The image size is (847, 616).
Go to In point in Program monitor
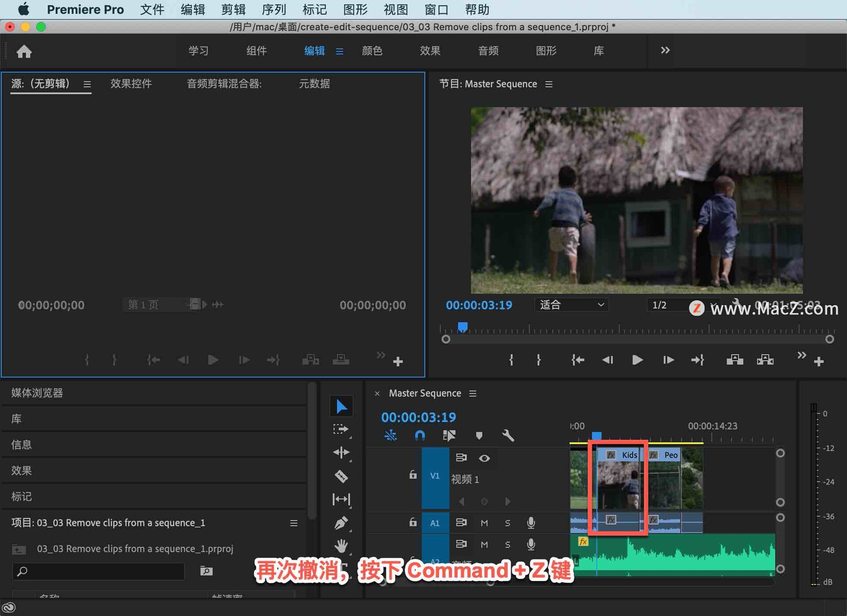click(x=577, y=360)
